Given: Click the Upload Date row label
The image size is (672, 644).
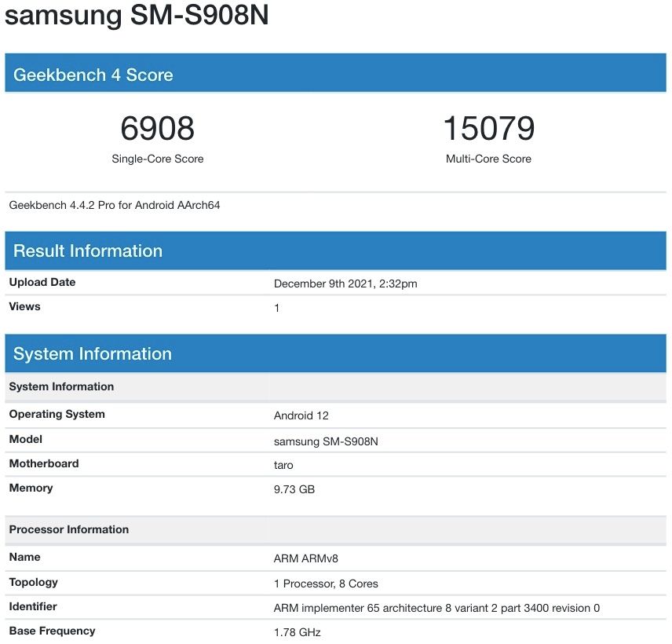Looking at the screenshot, I should [x=42, y=283].
